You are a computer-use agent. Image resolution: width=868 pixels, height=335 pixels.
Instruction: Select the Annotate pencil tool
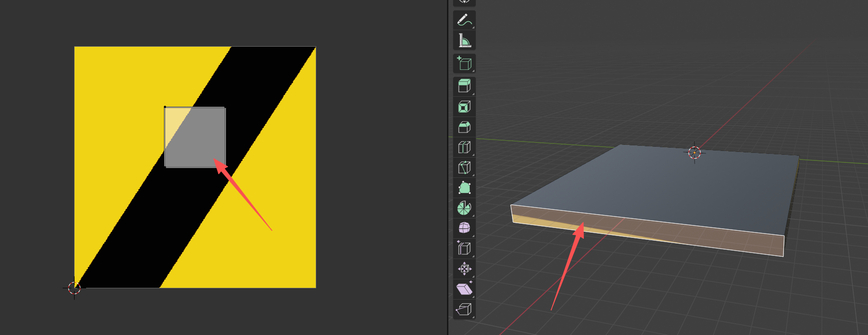coord(464,20)
